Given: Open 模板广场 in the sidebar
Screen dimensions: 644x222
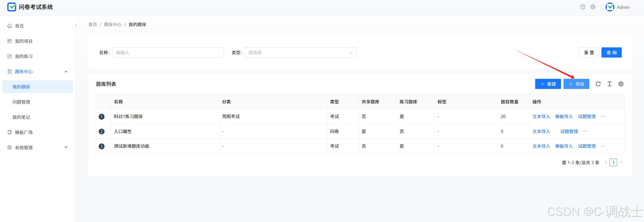Looking at the screenshot, I should tap(37, 132).
